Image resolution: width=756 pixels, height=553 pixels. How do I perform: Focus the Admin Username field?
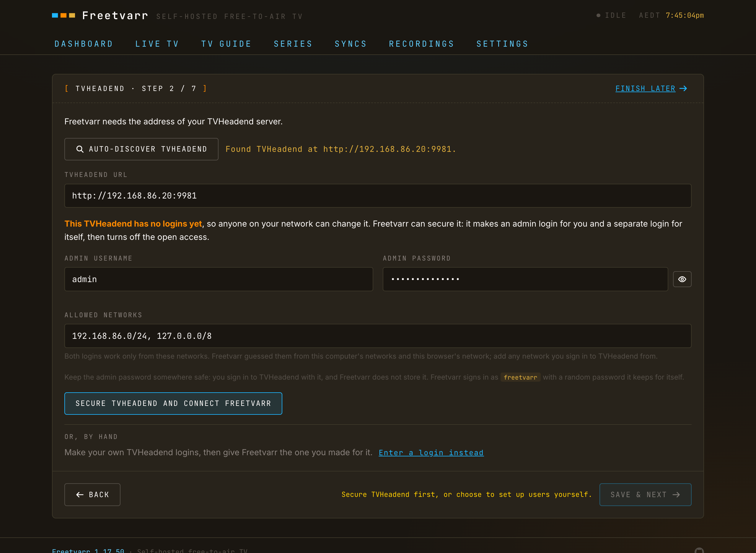pos(219,279)
